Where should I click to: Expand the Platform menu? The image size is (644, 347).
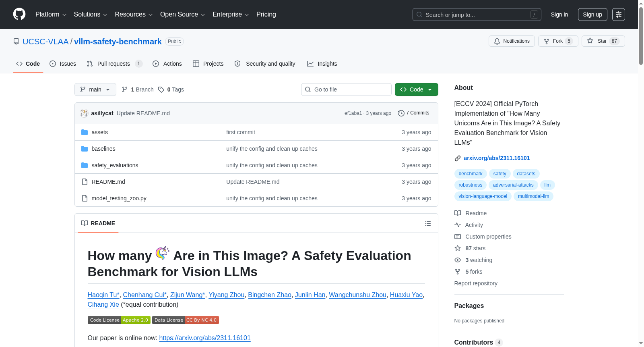tap(51, 15)
